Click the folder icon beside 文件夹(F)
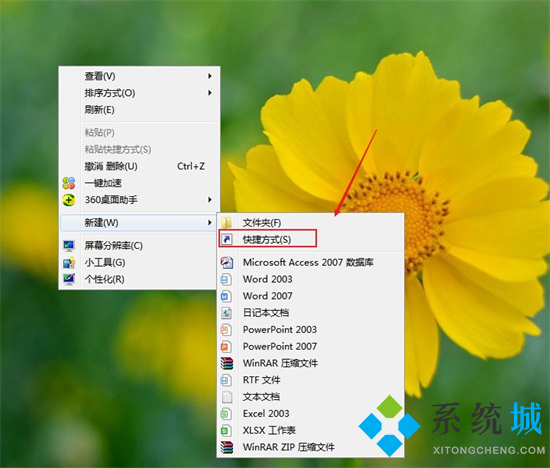550x468 pixels. [227, 222]
